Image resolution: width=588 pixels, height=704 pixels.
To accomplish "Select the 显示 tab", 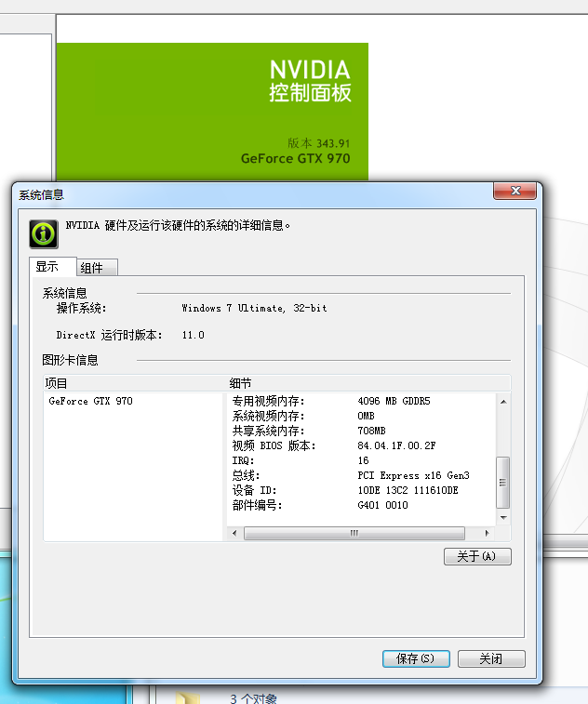I will 47,267.
